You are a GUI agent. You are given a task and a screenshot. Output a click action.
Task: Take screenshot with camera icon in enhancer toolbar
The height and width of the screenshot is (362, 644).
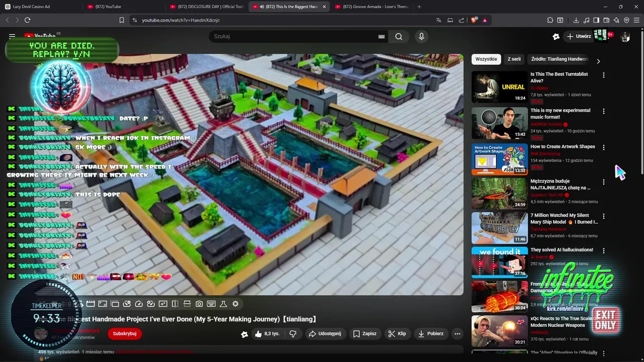[199, 304]
